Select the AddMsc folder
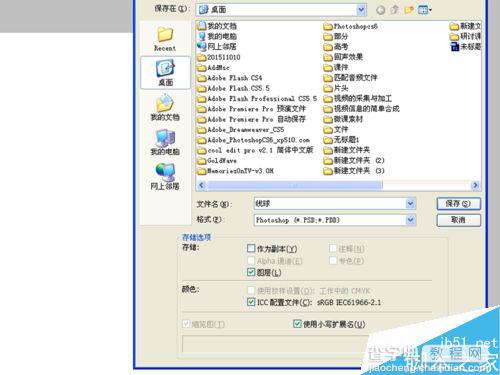The width and height of the screenshot is (500, 375). (x=213, y=68)
